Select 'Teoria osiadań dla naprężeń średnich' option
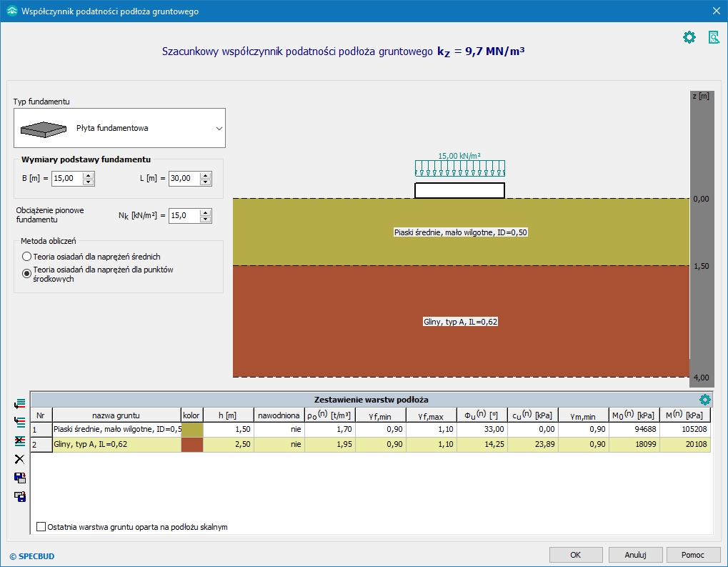 (26, 256)
